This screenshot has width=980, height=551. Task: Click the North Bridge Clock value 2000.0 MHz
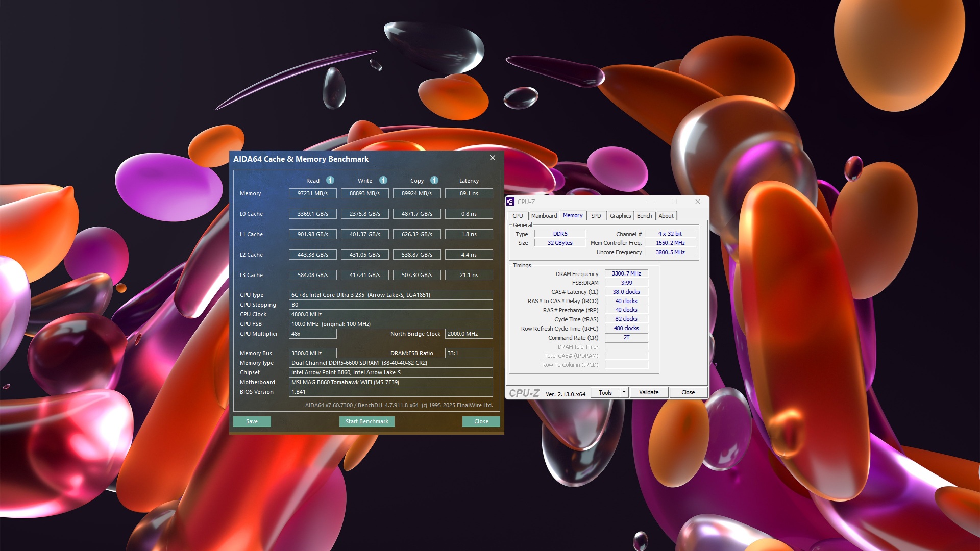point(469,334)
